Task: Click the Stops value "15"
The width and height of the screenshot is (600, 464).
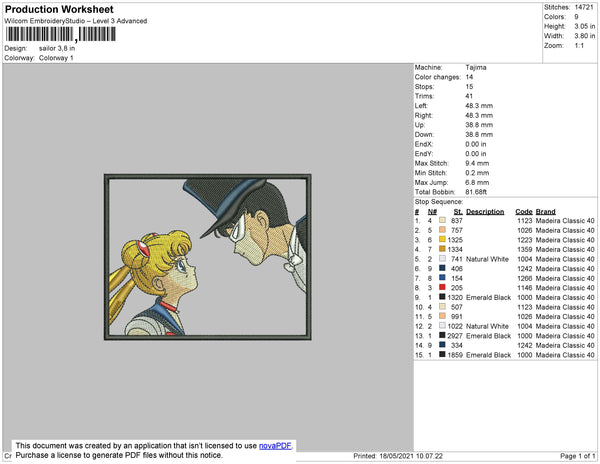Action: click(469, 86)
